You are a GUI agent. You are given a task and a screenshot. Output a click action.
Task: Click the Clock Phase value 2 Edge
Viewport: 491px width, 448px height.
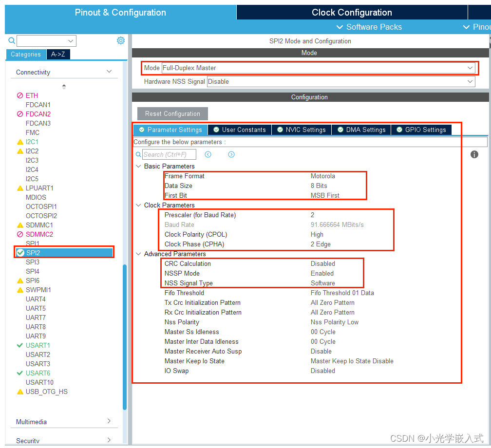point(321,244)
